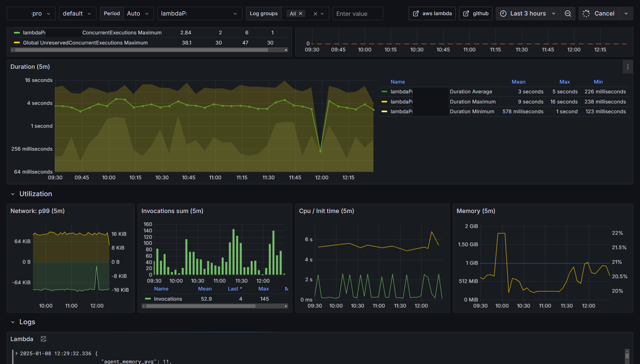Toggle Duration Average series in legend
640x364 pixels.
(x=471, y=92)
